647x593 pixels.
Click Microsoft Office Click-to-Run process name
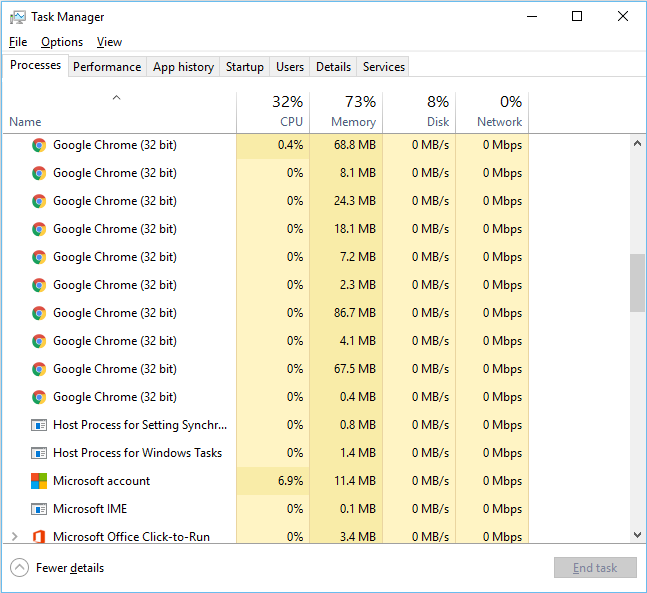coord(131,536)
